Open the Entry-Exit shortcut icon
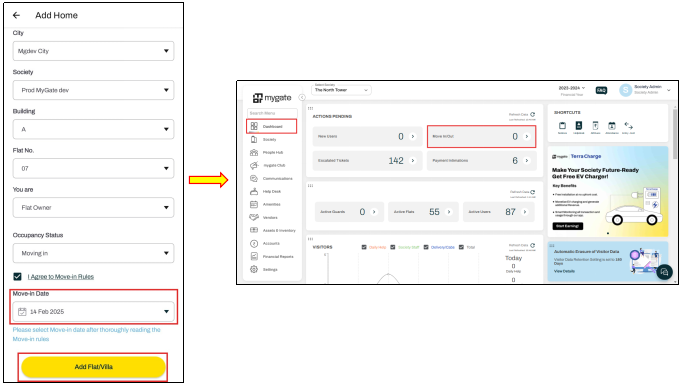Screen dimensions: 682x386 point(628,126)
